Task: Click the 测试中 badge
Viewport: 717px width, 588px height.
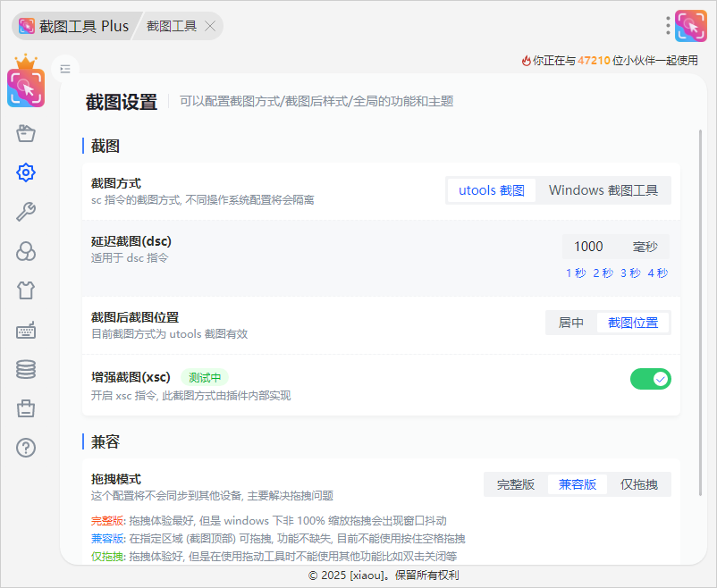Action: 205,378
